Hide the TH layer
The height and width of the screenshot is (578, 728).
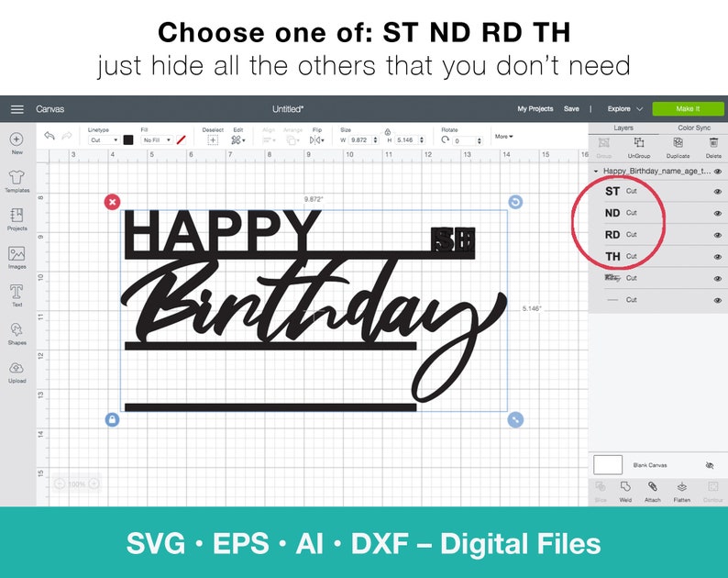click(717, 257)
